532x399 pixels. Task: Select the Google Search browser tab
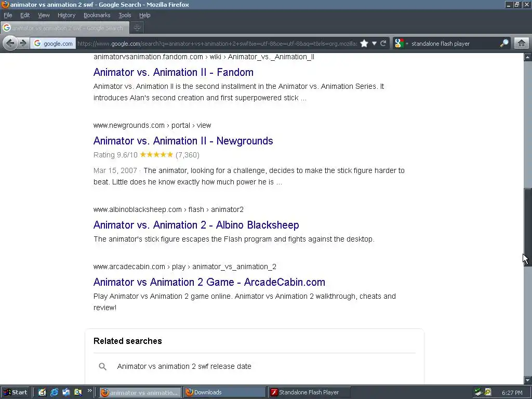[65, 28]
